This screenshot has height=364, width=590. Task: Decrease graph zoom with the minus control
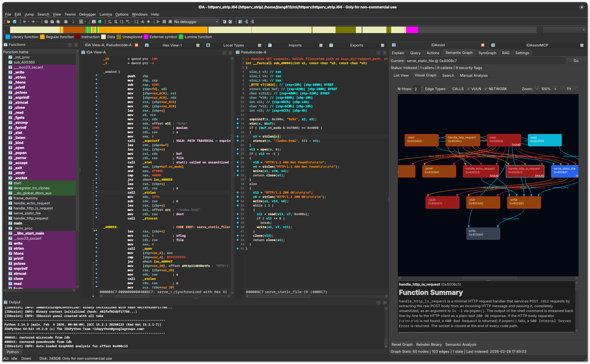(537, 89)
